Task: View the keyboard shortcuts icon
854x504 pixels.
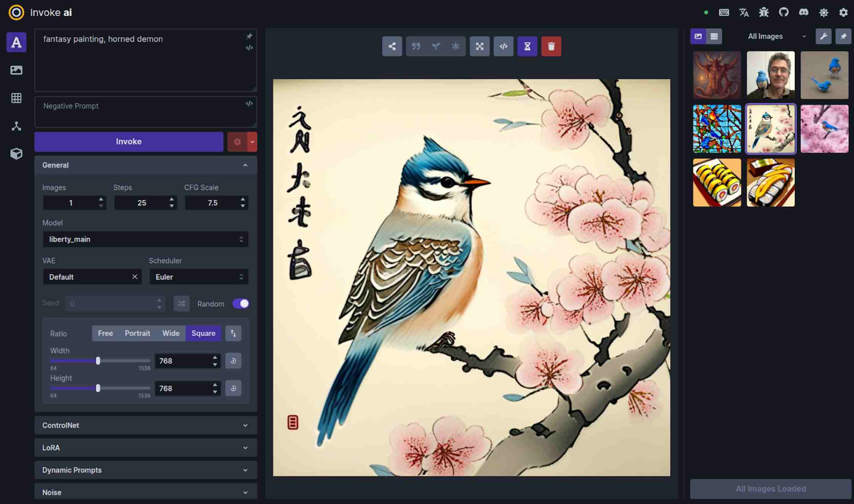Action: (x=724, y=12)
